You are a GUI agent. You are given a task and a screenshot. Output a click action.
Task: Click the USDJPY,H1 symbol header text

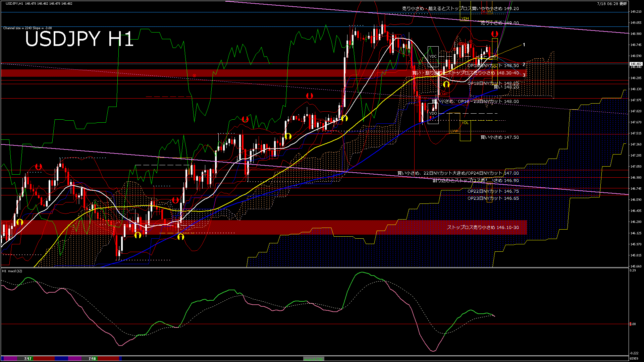coord(14,3)
